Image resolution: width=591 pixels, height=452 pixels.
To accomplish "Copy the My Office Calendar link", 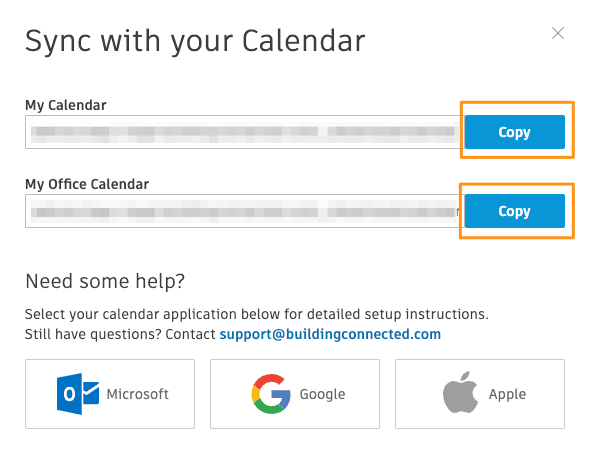I will pyautogui.click(x=514, y=211).
